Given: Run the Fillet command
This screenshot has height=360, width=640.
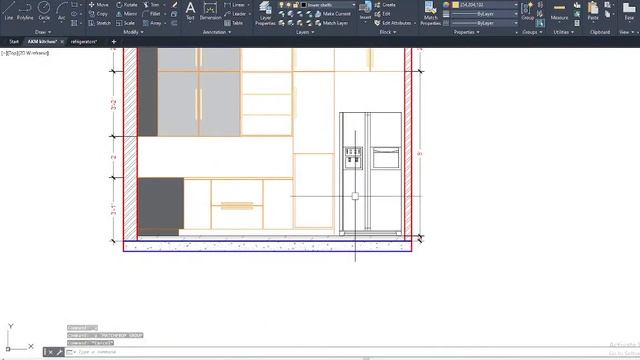Looking at the screenshot, I should (152, 14).
